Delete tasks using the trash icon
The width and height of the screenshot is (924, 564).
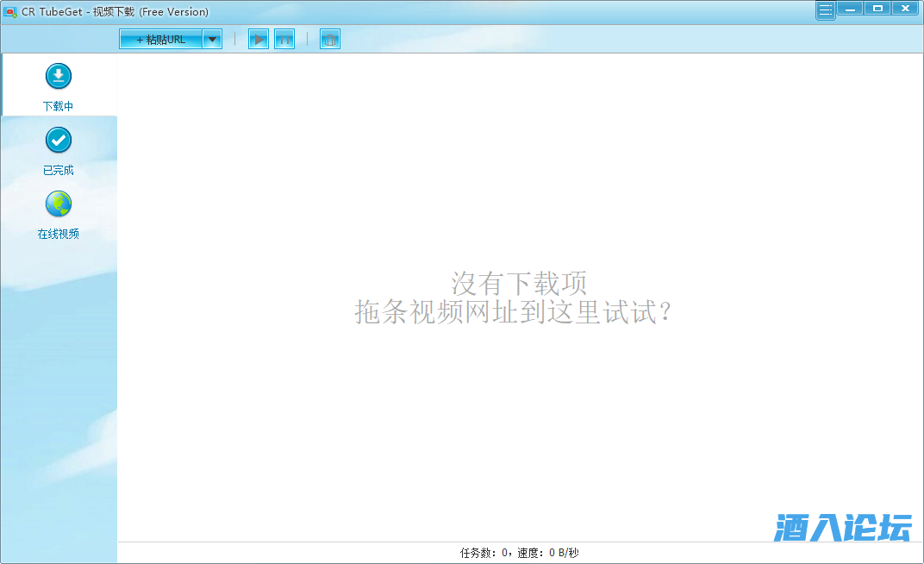tap(329, 38)
